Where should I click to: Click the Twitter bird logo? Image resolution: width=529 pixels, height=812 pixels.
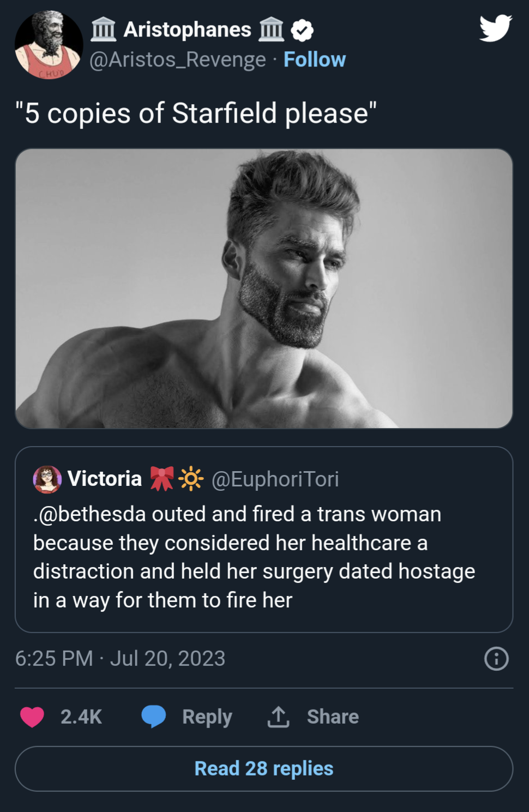[x=495, y=28]
